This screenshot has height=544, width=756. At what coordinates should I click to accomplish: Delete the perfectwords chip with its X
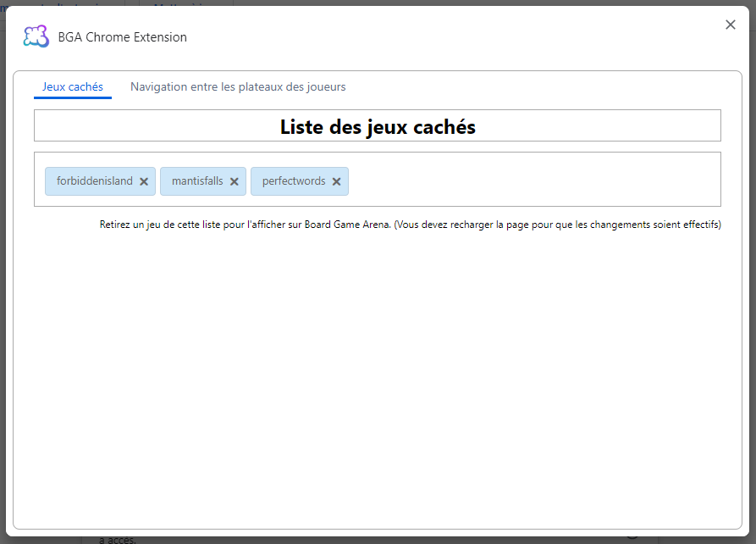[336, 181]
